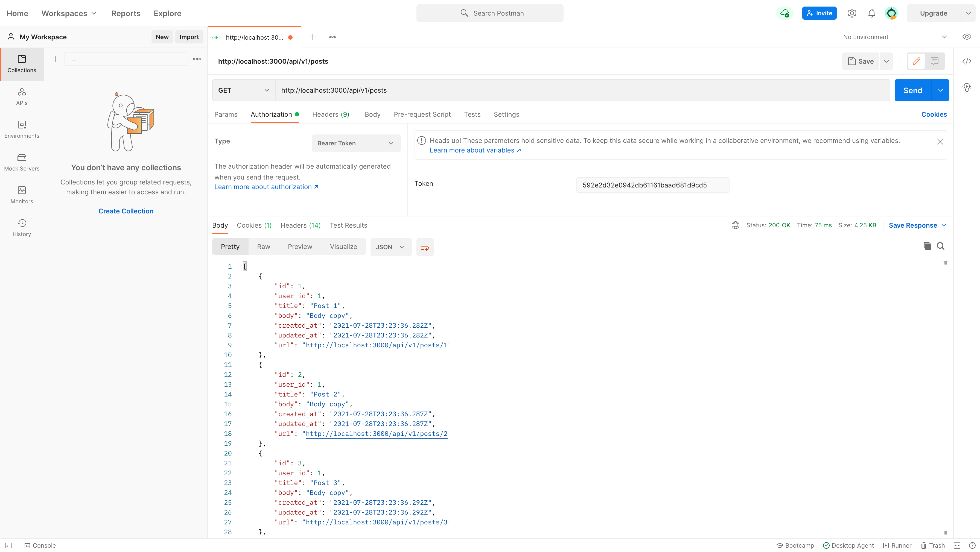Toggle environment quick look eye icon

tap(967, 37)
